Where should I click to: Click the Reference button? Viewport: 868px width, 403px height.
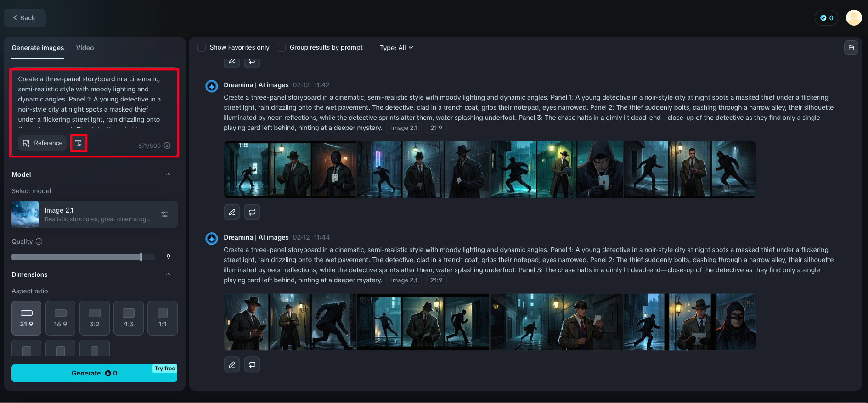pos(43,143)
